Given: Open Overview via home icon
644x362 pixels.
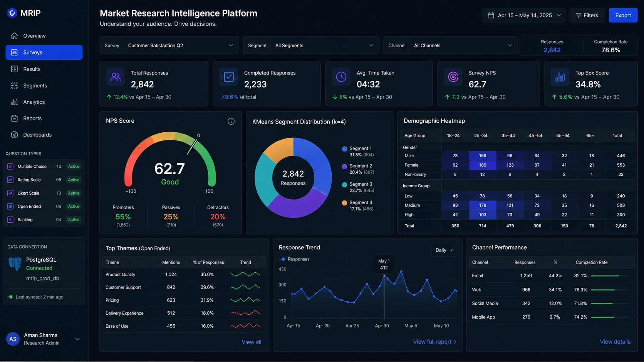Looking at the screenshot, I should coord(14,36).
